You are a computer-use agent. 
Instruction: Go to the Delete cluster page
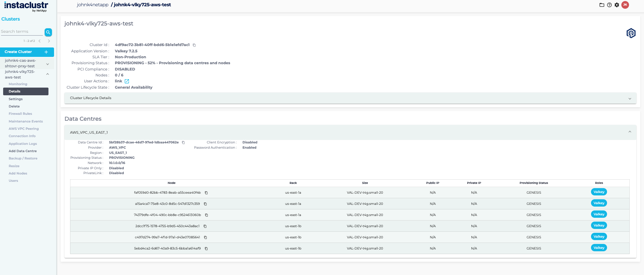(14, 106)
